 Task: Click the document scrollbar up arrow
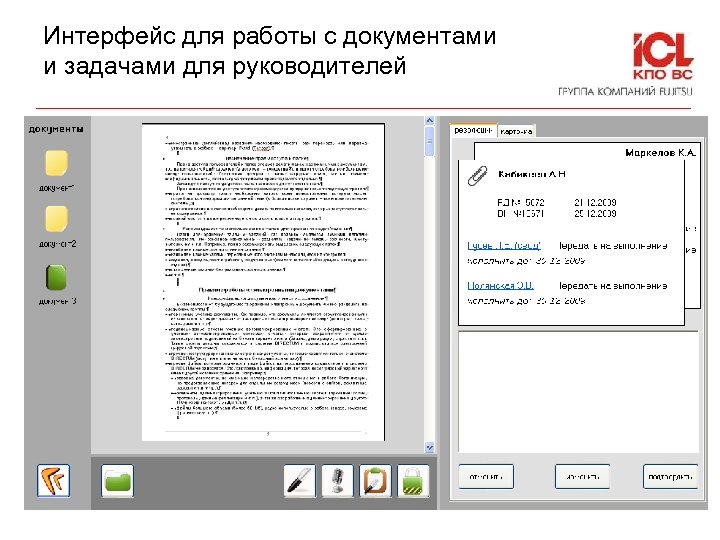pos(429,120)
